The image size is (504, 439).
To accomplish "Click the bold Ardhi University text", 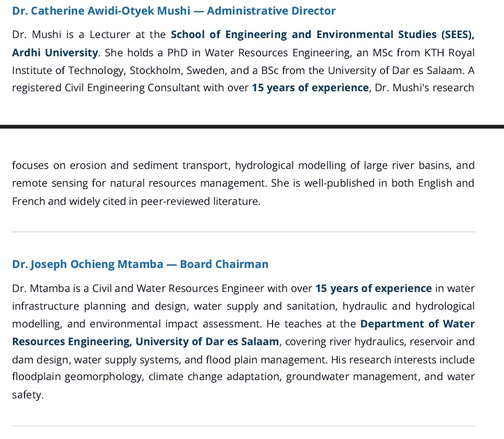I will point(55,53).
